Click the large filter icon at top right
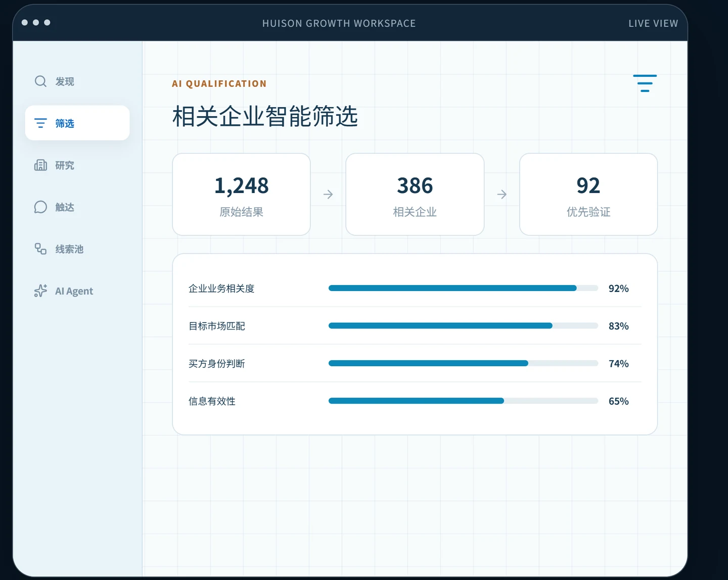The width and height of the screenshot is (728, 580). (x=645, y=83)
